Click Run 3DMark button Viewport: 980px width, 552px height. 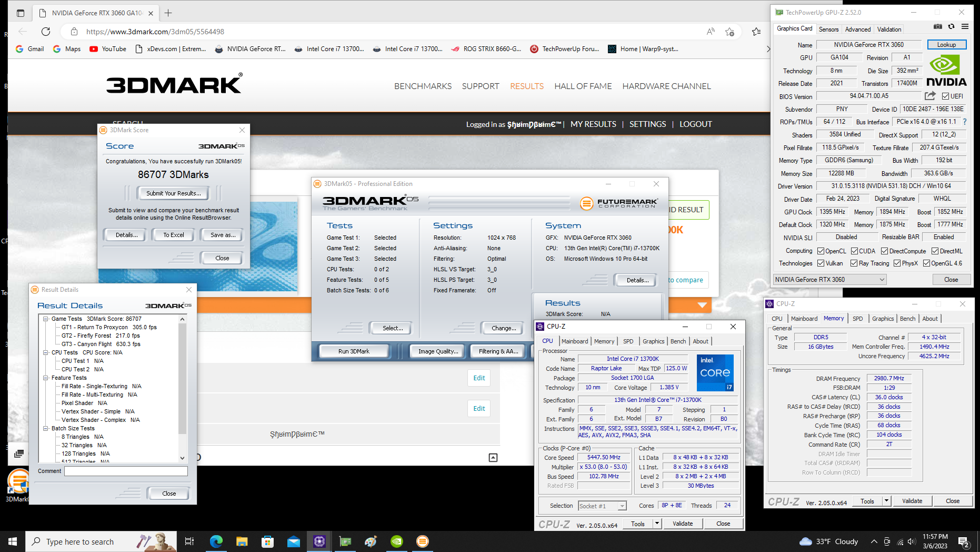pos(354,351)
